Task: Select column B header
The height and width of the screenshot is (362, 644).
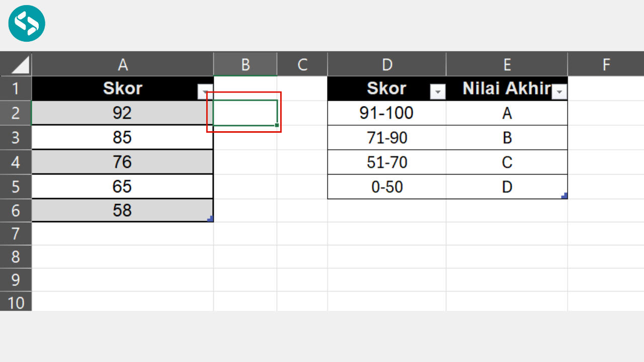Action: [x=245, y=64]
